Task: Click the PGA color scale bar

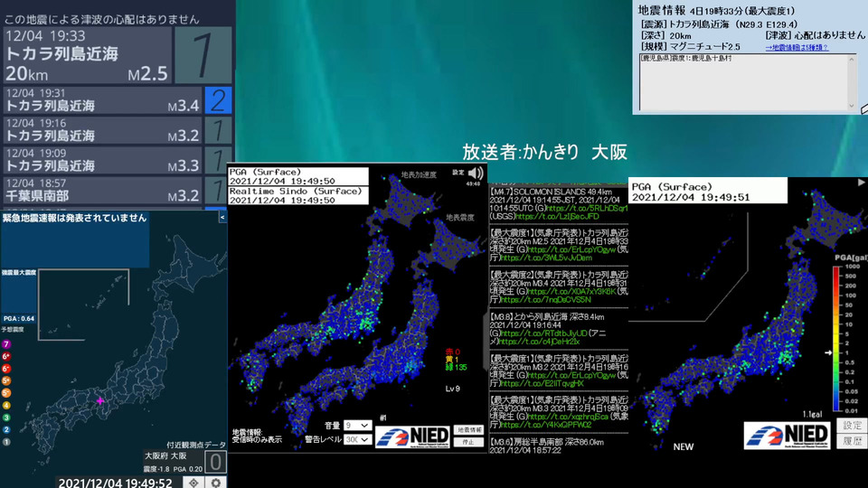Action: (837, 339)
